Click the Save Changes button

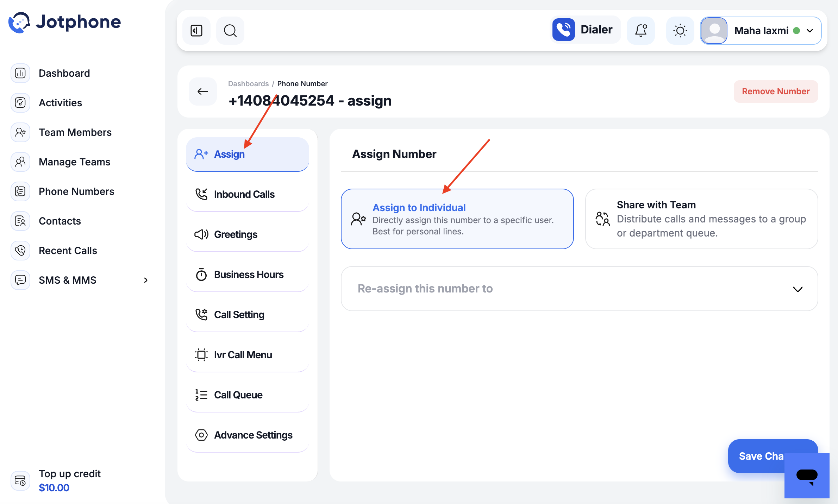click(x=756, y=456)
